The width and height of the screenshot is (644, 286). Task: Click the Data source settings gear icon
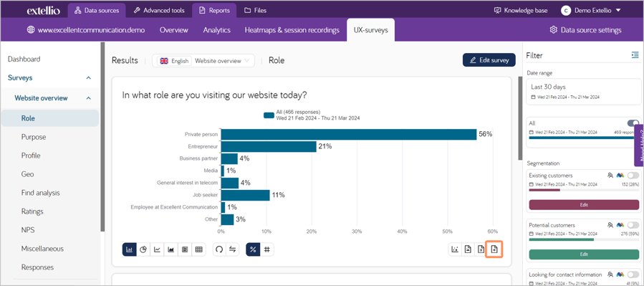[x=553, y=30]
